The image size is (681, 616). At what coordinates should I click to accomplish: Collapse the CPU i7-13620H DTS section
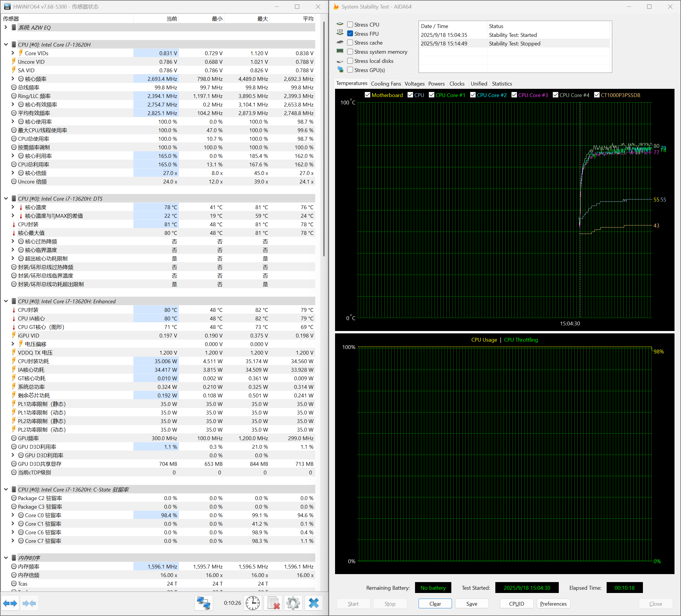[6, 199]
